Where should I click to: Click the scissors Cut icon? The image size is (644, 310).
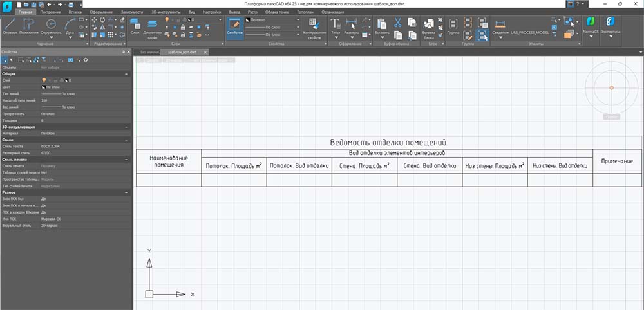397,22
